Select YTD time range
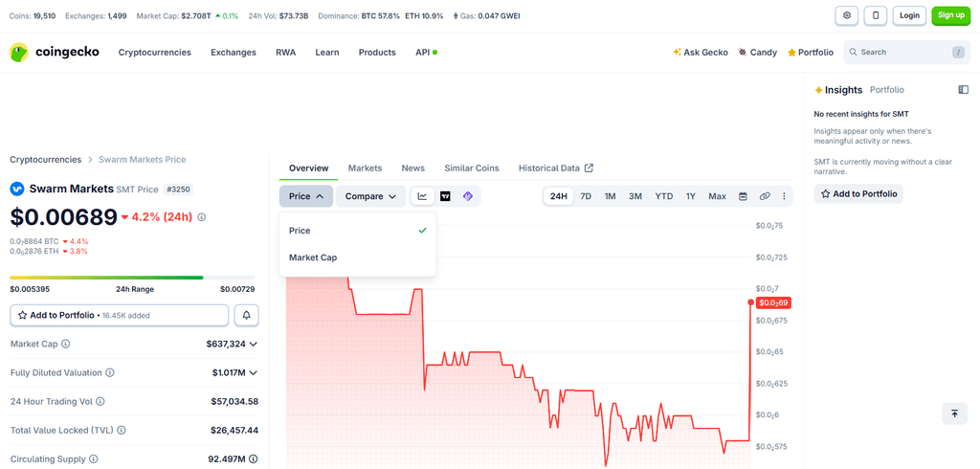 [664, 196]
